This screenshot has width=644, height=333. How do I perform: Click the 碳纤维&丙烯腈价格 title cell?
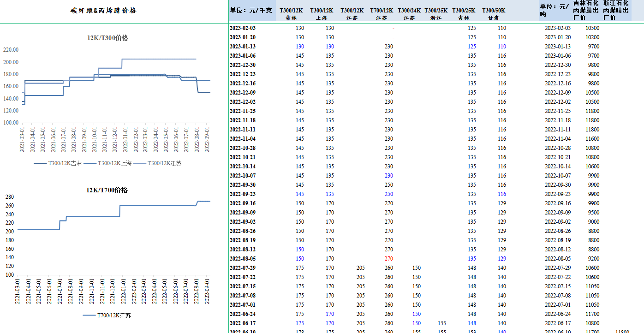click(103, 11)
